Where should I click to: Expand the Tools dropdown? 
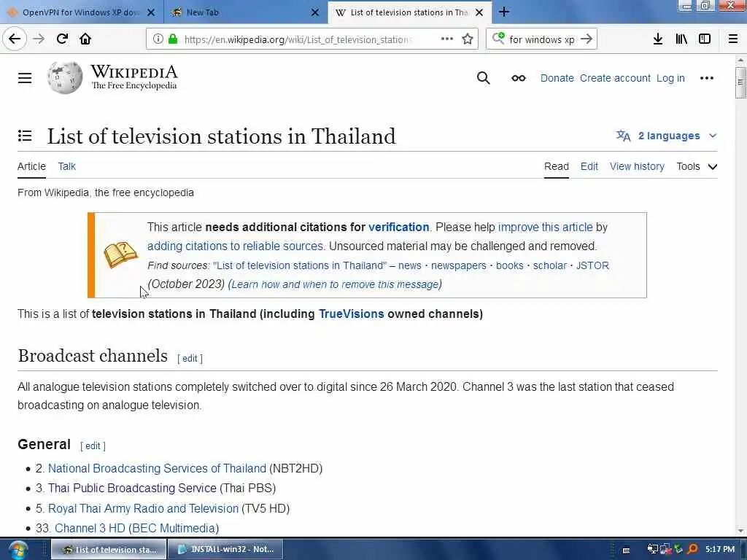(x=697, y=167)
